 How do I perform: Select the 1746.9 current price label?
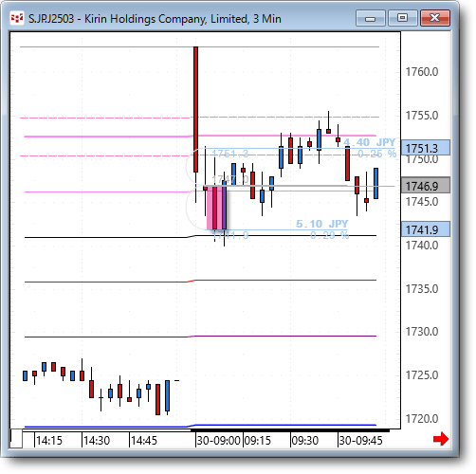(426, 186)
